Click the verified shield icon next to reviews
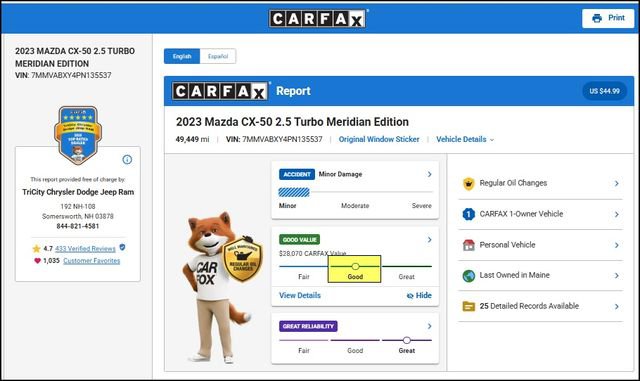Image resolution: width=640 pixels, height=381 pixels. 122,247
